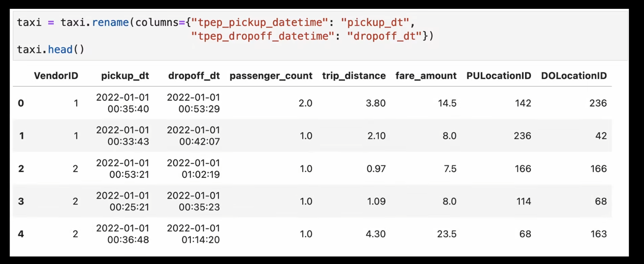Click the fare_amount column header
Screen dimensions: 644x264
[426, 76]
